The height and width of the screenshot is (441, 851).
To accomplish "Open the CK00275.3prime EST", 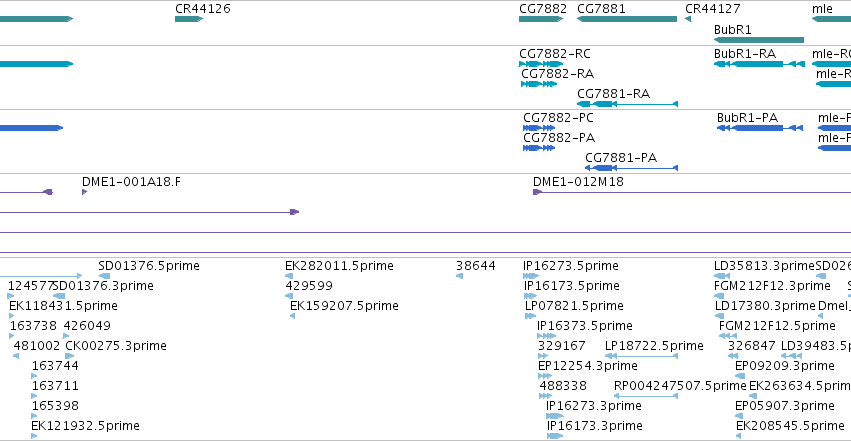I will tap(69, 356).
